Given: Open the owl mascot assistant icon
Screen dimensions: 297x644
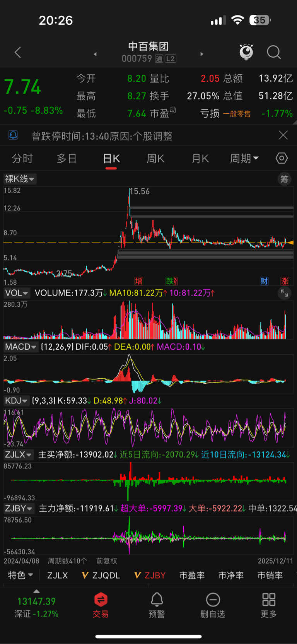Looking at the screenshot, I should click(x=246, y=52).
